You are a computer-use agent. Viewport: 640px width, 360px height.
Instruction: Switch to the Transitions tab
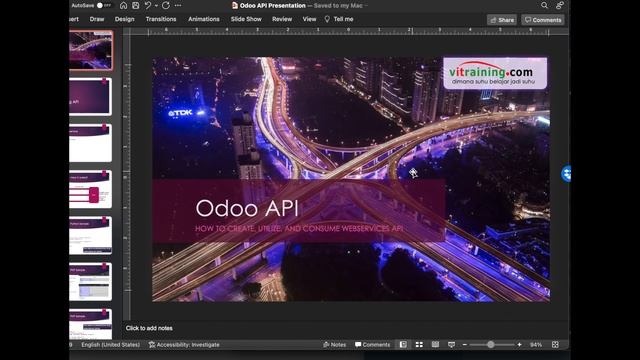click(x=161, y=19)
